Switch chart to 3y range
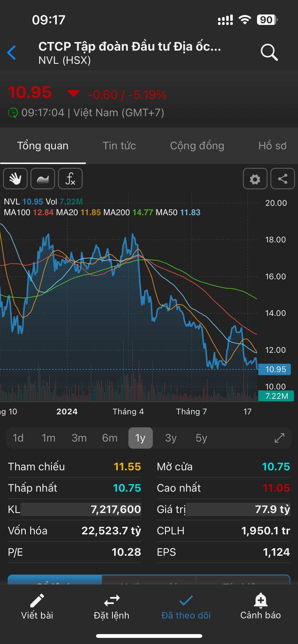 click(x=171, y=438)
